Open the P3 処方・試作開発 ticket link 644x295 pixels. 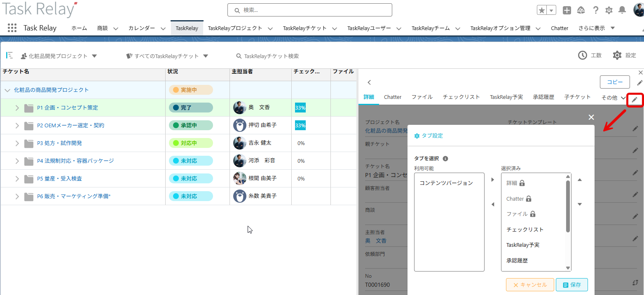point(59,143)
